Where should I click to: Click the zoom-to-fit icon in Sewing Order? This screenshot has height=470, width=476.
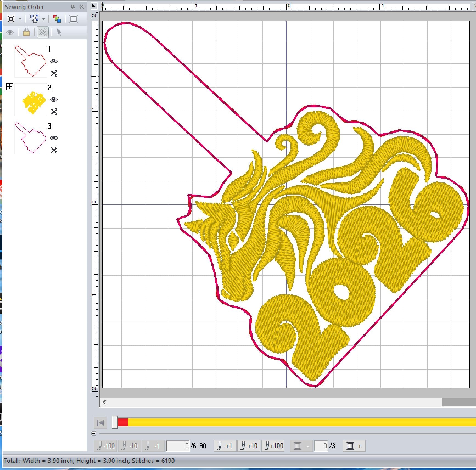tap(11, 19)
